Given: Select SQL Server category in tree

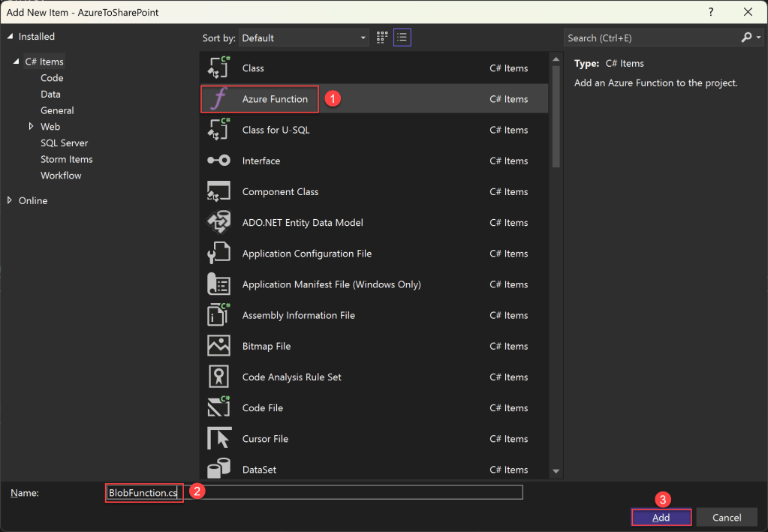Looking at the screenshot, I should pyautogui.click(x=64, y=143).
